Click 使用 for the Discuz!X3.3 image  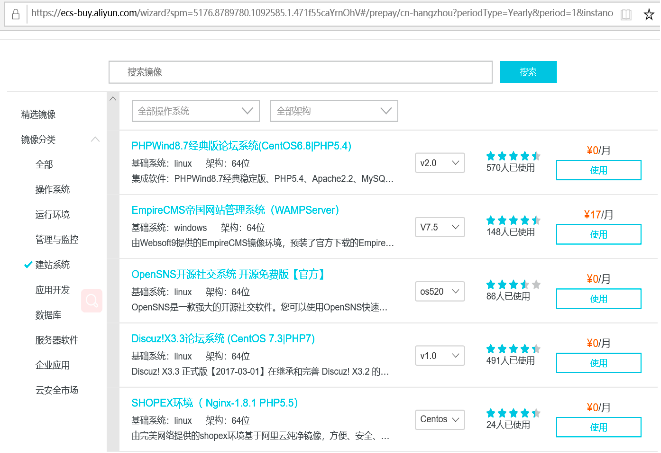pos(599,363)
